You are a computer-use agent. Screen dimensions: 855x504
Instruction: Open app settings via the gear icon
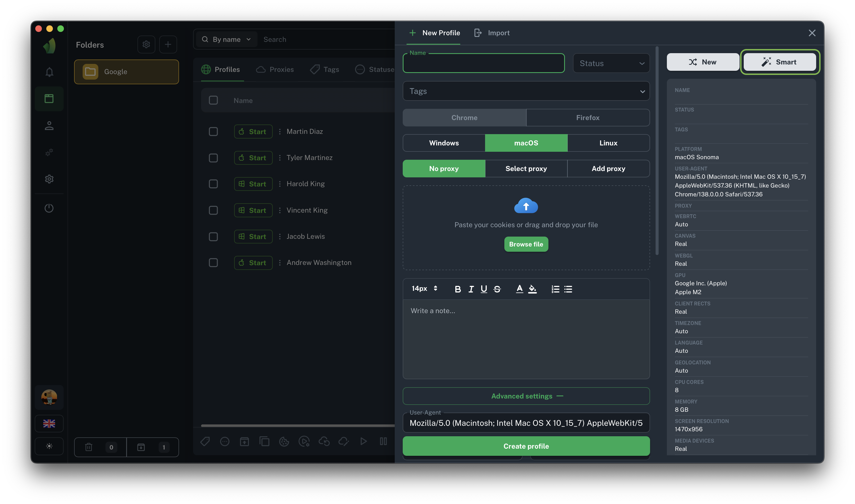coord(49,179)
